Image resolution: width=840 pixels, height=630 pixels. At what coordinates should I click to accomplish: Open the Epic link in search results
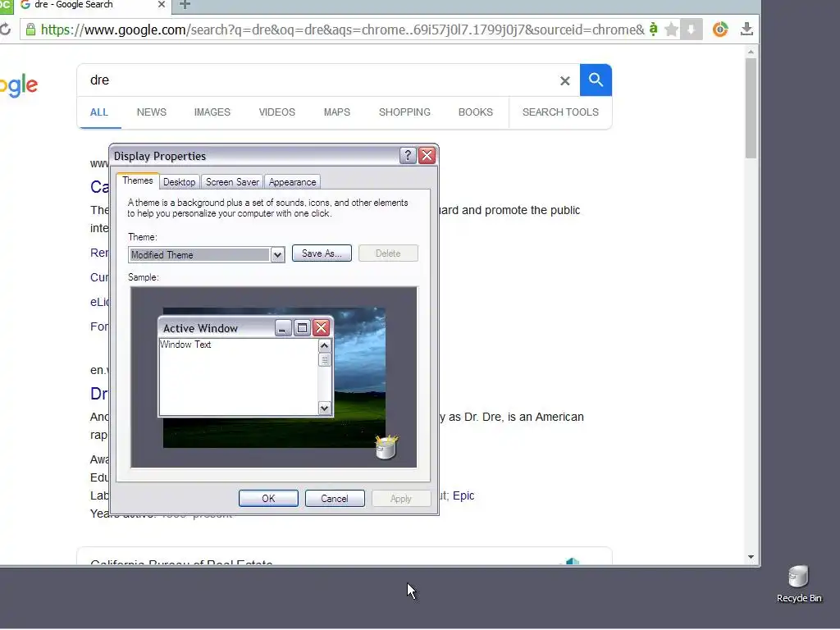[x=463, y=496]
